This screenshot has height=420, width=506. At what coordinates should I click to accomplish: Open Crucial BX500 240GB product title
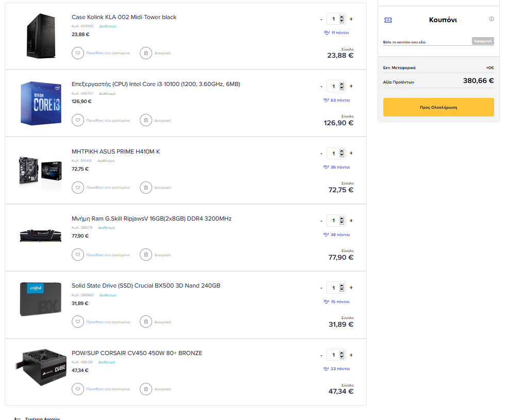[x=146, y=285]
